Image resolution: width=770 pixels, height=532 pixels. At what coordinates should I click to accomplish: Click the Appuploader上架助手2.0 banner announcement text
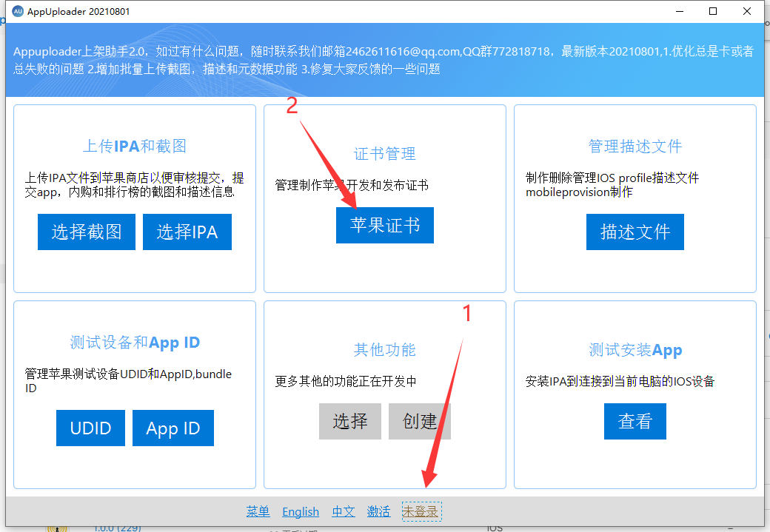383,60
